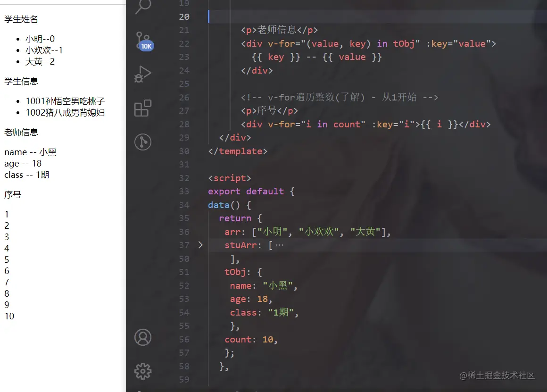Screen dimensions: 547x392
Task: Click 'export default {' code line
Action: 251,192
